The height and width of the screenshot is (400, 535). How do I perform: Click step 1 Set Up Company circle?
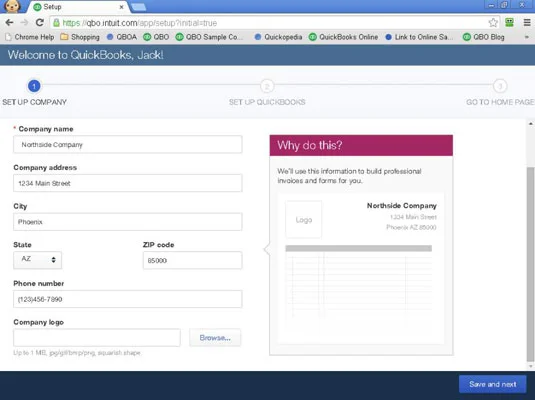click(34, 86)
